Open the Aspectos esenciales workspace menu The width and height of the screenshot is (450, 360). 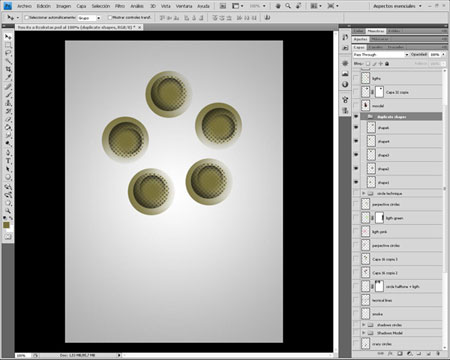click(x=397, y=6)
